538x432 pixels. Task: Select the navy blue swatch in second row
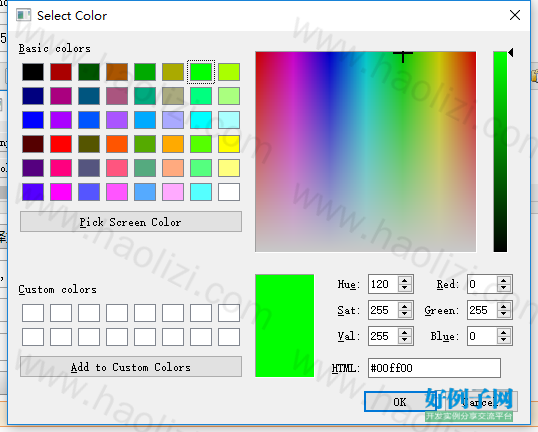coord(33,96)
